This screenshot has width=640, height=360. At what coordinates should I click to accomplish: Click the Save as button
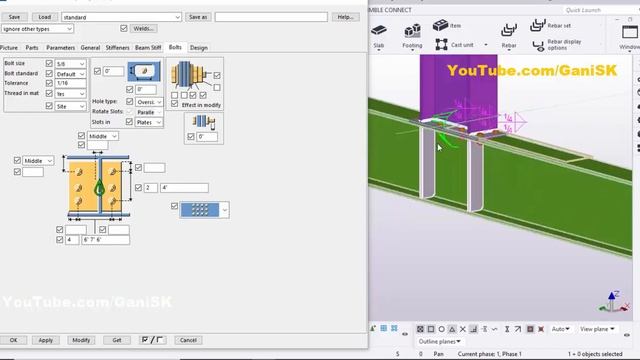coord(198,17)
